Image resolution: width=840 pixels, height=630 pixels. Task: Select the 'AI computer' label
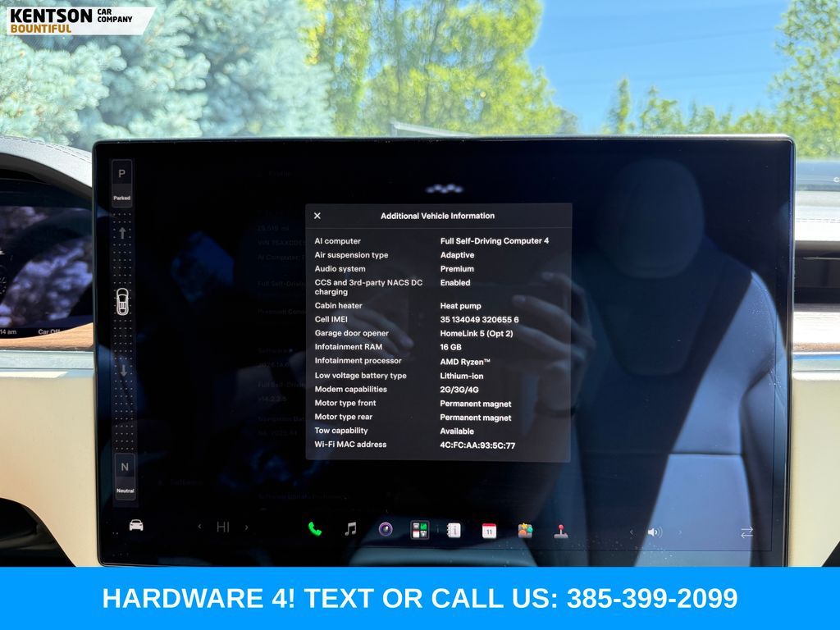(337, 241)
